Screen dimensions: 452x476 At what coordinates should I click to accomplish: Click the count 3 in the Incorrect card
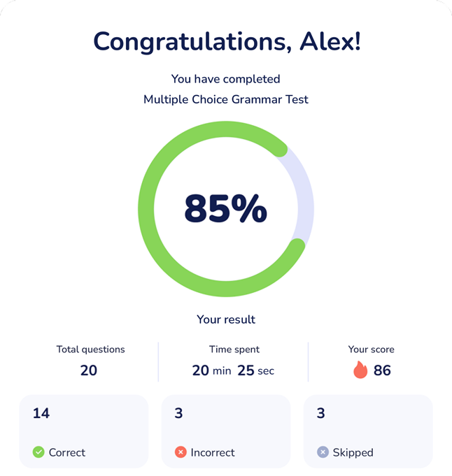(178, 413)
